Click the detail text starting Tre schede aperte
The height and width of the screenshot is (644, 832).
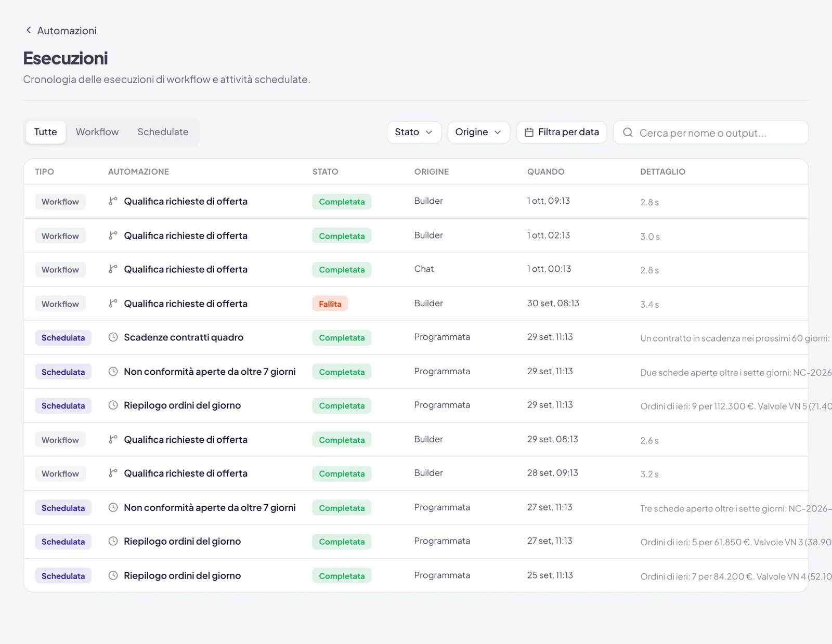coord(736,508)
